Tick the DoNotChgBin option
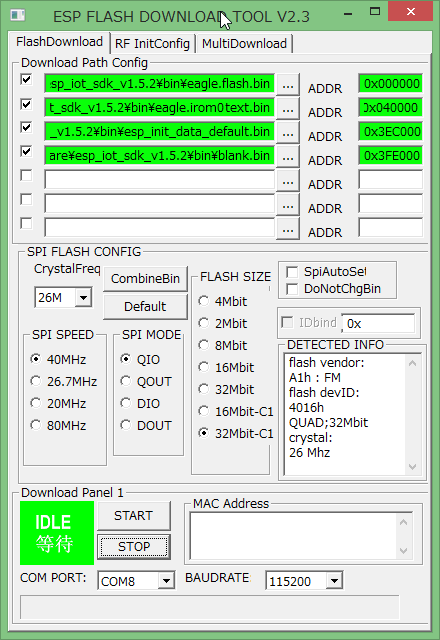 point(292,289)
